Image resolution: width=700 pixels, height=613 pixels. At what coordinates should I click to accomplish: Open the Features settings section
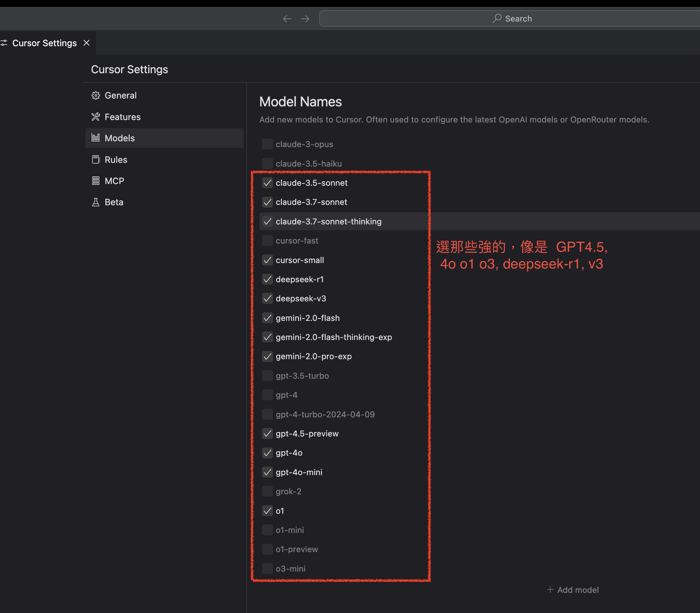coord(164,117)
